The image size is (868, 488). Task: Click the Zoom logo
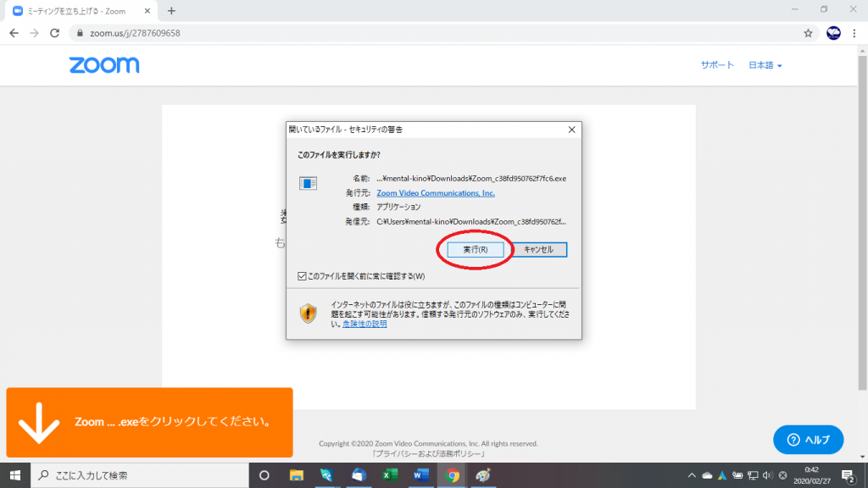(x=104, y=64)
